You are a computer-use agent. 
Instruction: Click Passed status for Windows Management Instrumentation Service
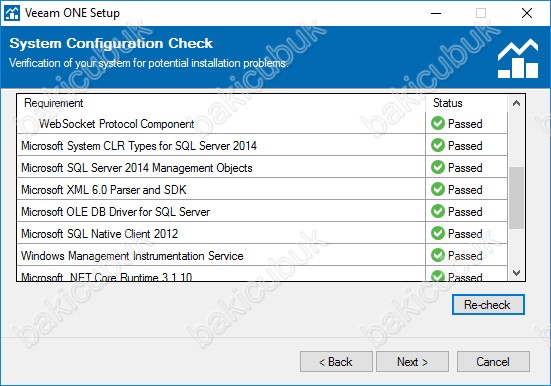point(465,256)
